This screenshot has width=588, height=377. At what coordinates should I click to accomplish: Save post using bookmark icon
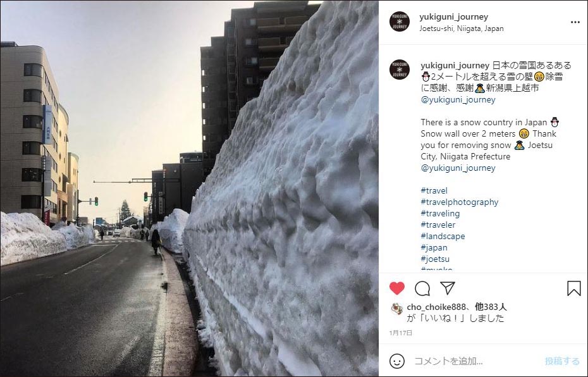573,288
